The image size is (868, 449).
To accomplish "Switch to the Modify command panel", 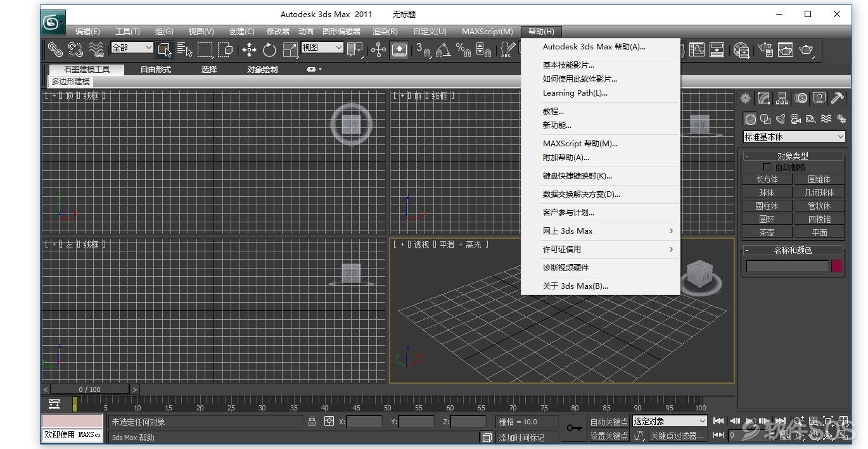I will click(x=764, y=98).
